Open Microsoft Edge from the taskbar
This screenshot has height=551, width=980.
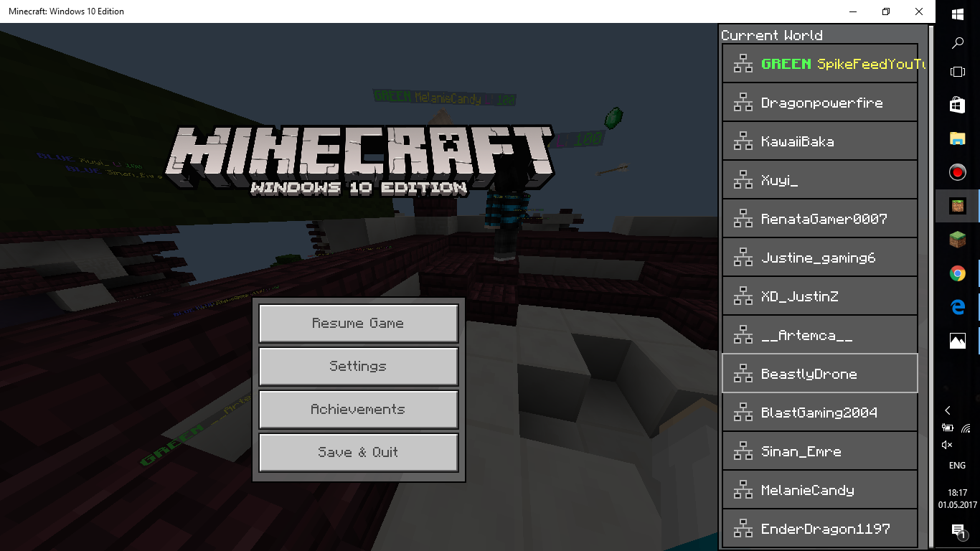pos(957,307)
